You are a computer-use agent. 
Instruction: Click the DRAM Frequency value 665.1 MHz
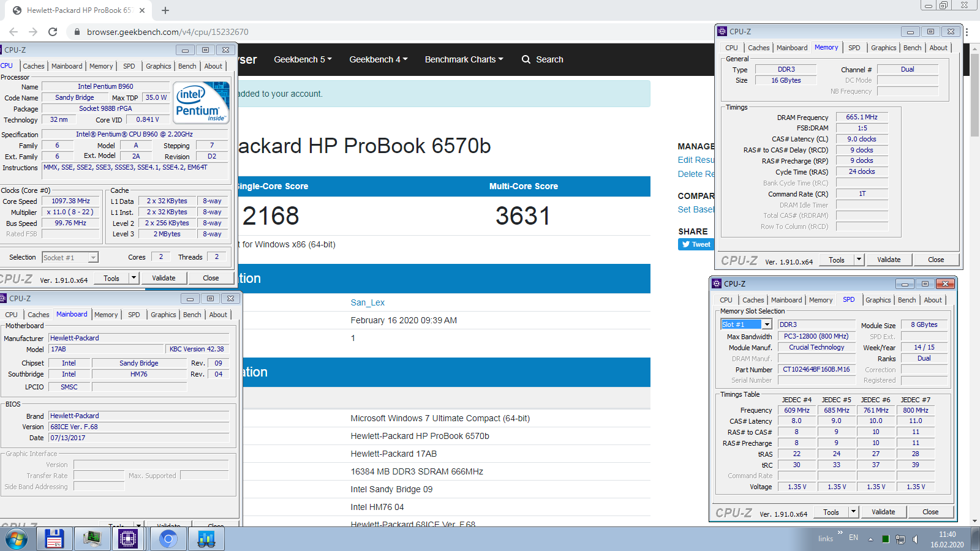[862, 117]
